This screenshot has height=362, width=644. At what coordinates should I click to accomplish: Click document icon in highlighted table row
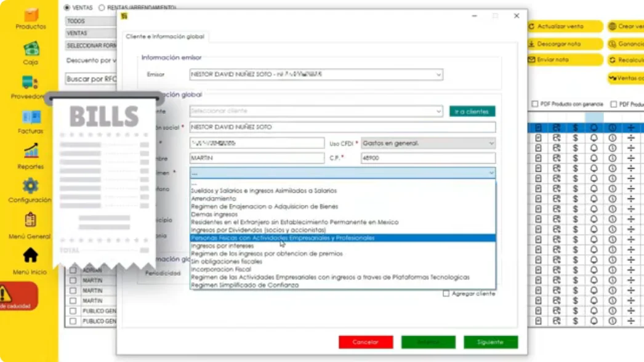pyautogui.click(x=538, y=128)
